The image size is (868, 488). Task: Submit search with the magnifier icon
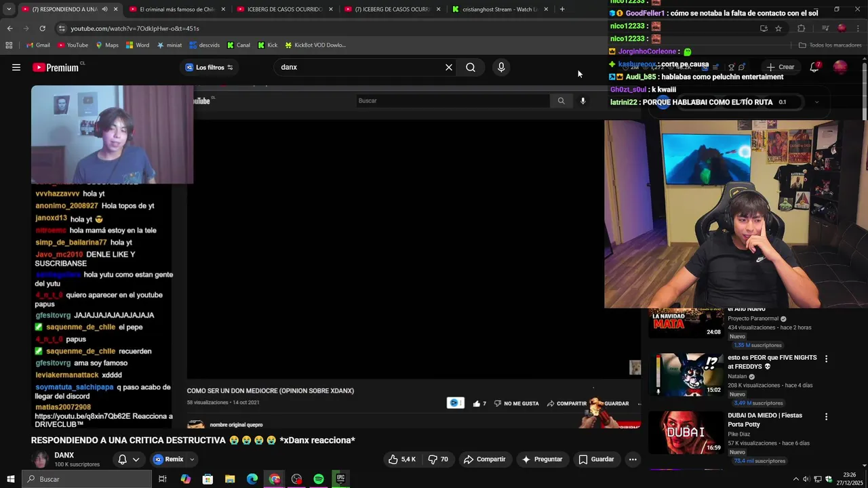(x=471, y=67)
